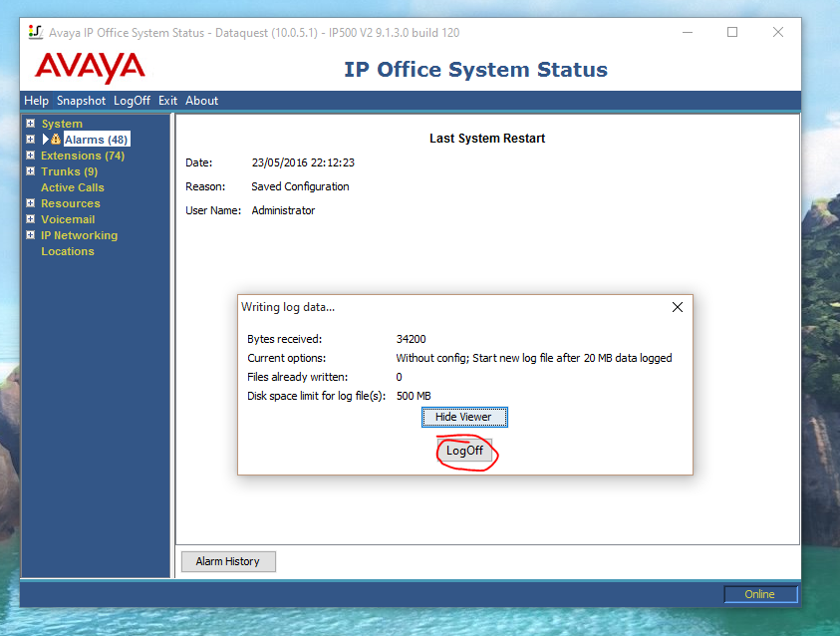Close the System Status window

tap(778, 32)
